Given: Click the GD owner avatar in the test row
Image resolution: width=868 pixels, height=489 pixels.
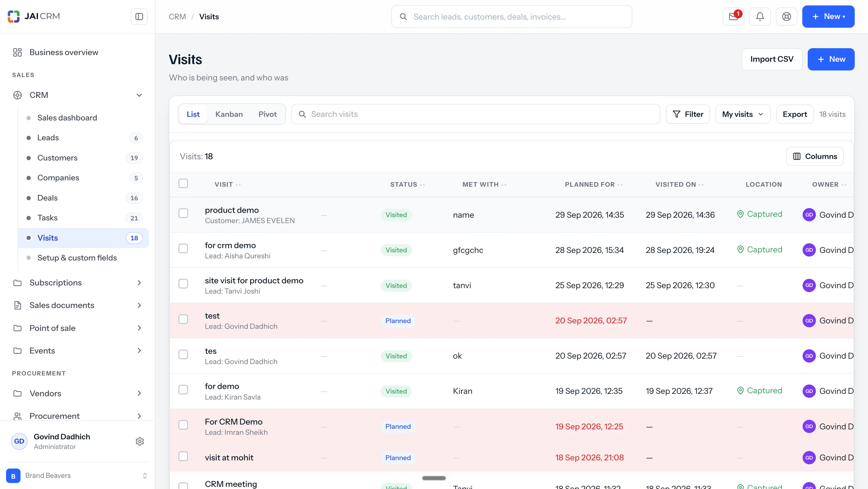Looking at the screenshot, I should [x=809, y=320].
